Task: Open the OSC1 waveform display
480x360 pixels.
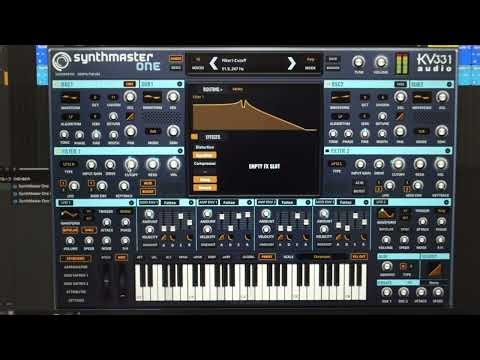Action: tap(70, 98)
